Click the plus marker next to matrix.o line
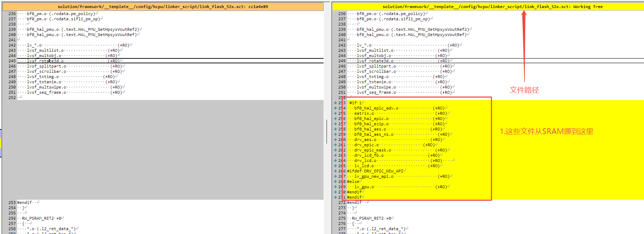 [x=335, y=113]
